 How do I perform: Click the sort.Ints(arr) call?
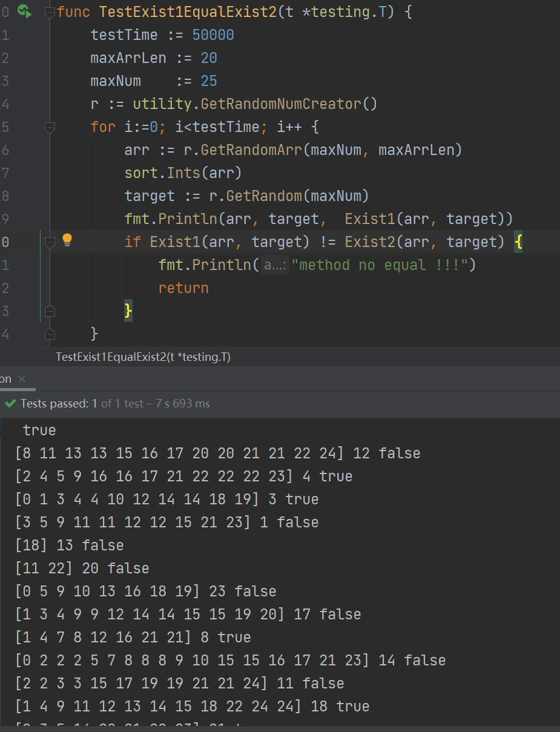pyautogui.click(x=183, y=173)
